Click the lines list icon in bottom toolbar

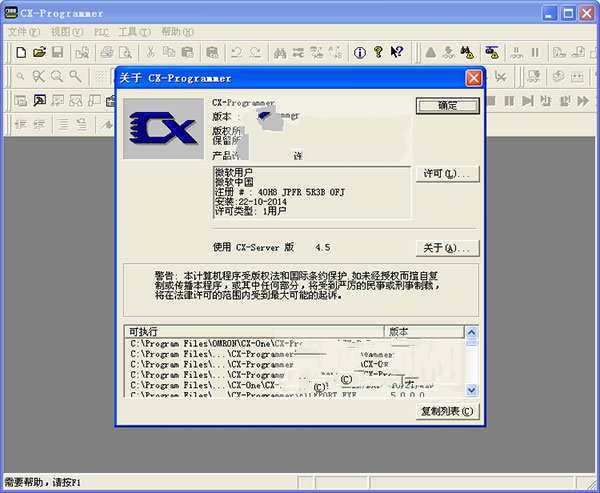64,125
